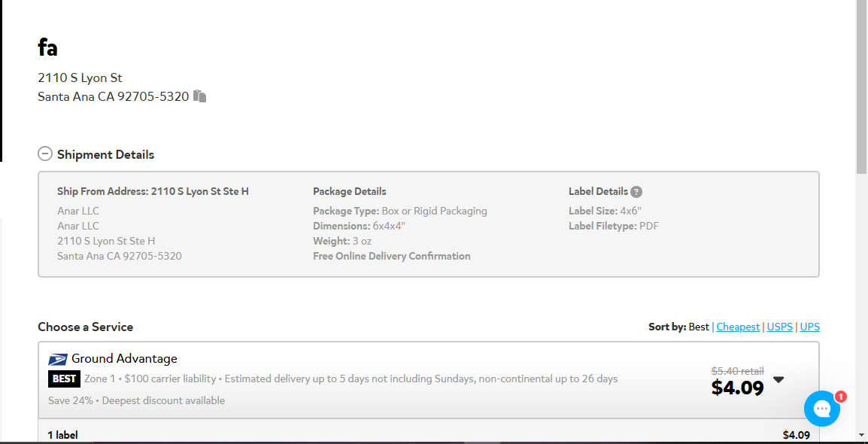
Task: Filter services to USPS only
Action: tap(780, 327)
